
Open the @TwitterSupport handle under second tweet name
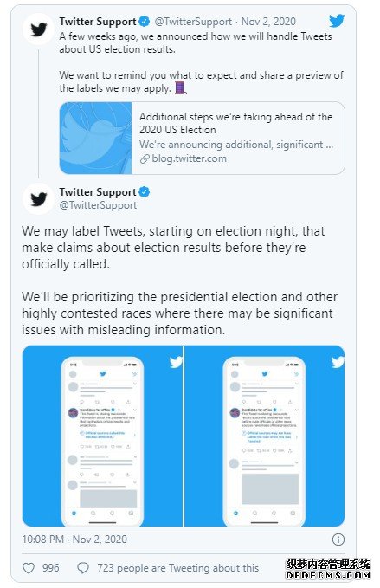tap(98, 205)
